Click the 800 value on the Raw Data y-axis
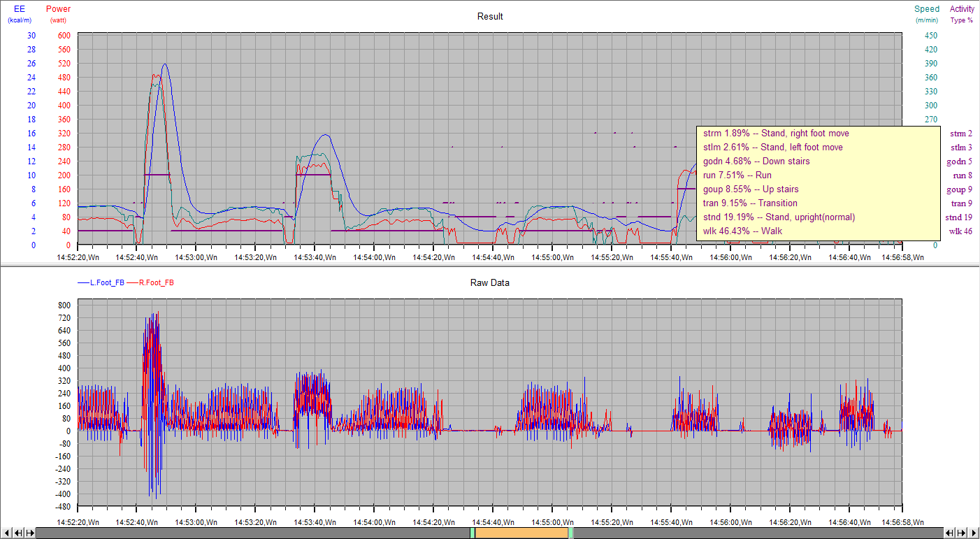 point(64,306)
